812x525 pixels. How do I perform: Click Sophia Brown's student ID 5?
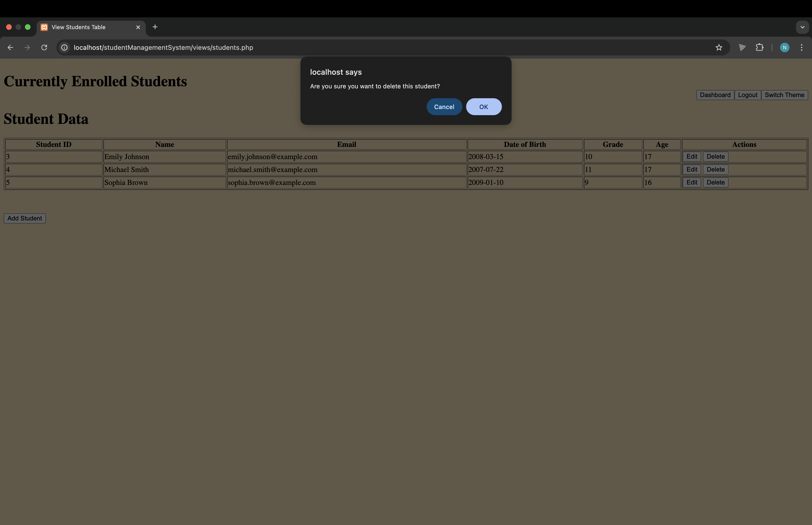(8, 183)
